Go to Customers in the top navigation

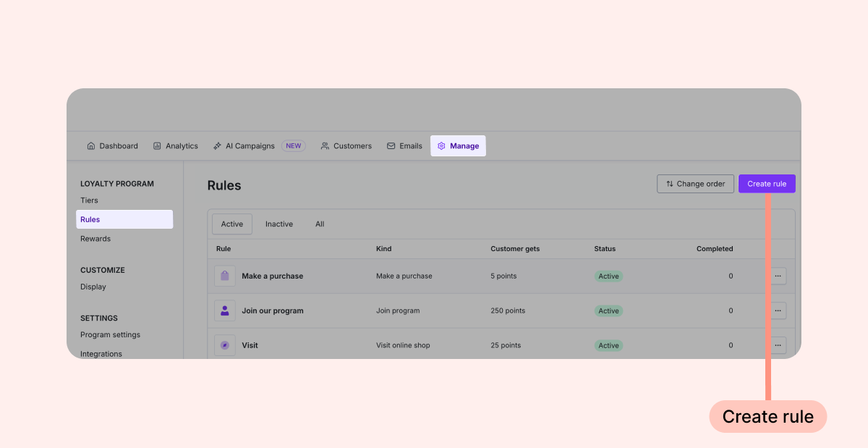(x=346, y=145)
